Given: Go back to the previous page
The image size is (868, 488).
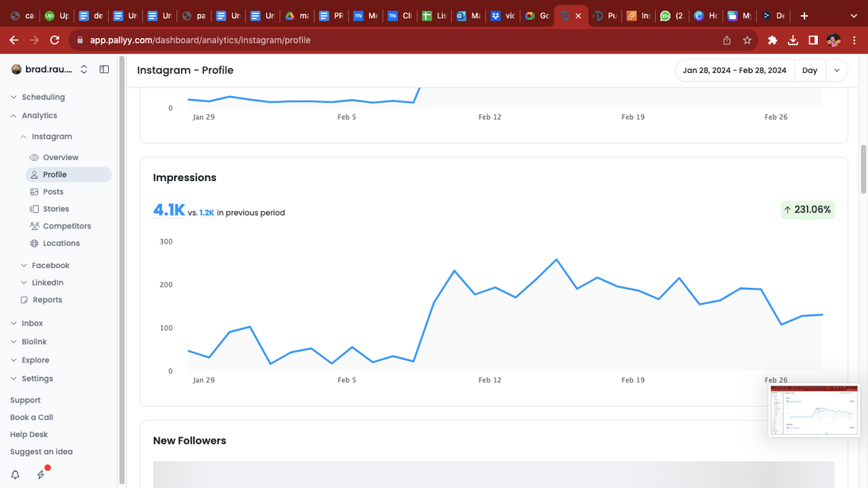Looking at the screenshot, I should pos(14,40).
